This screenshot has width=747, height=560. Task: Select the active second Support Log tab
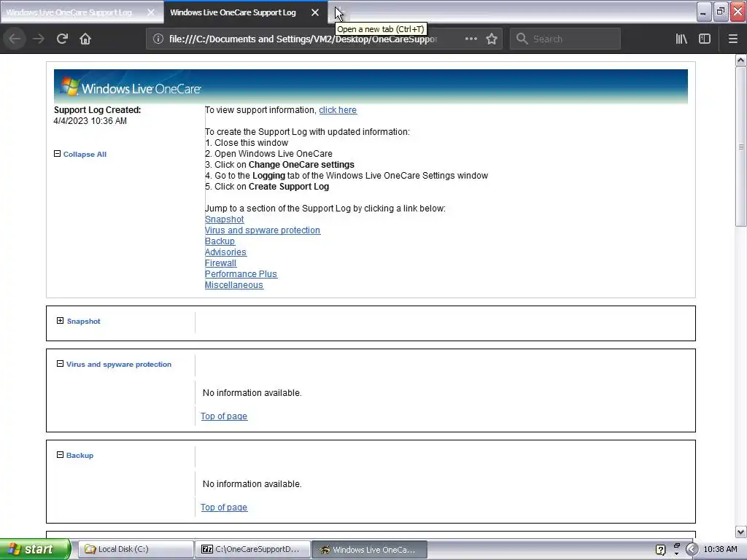(233, 12)
